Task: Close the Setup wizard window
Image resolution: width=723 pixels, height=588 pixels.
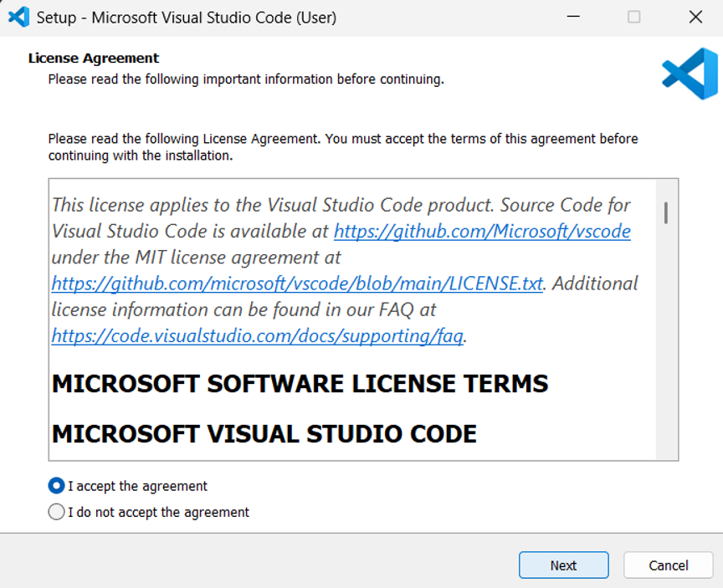Action: tap(695, 17)
